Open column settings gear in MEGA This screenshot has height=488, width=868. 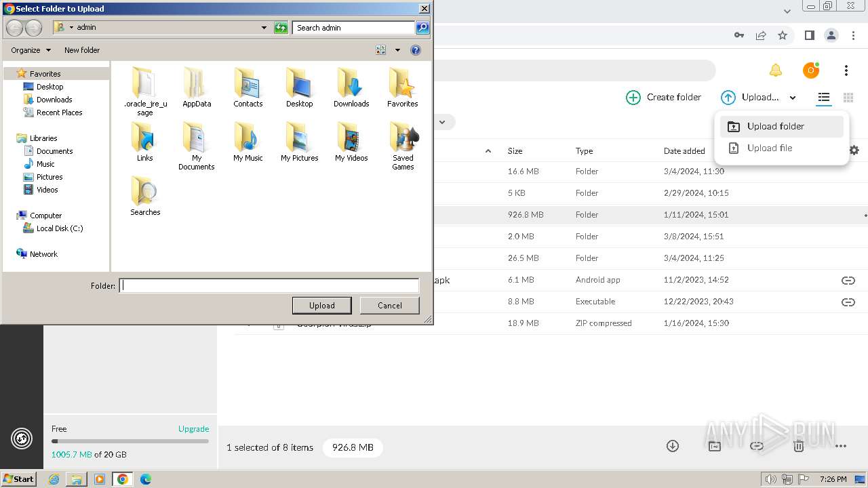[854, 150]
